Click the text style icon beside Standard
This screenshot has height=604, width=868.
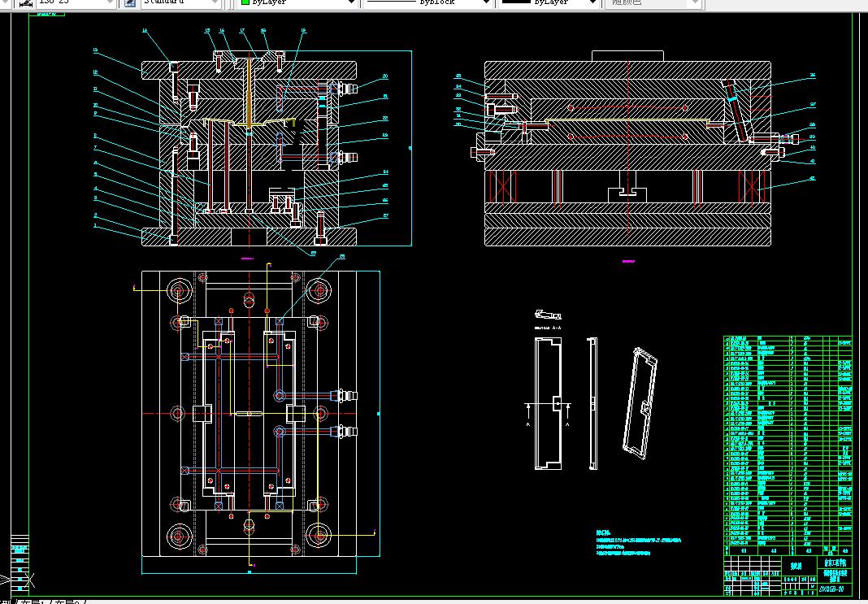click(130, 2)
